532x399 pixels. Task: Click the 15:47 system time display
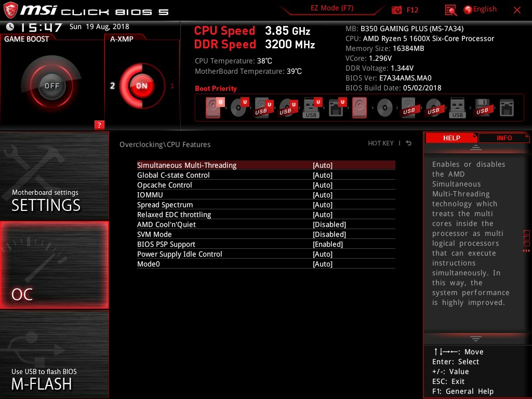click(x=41, y=28)
